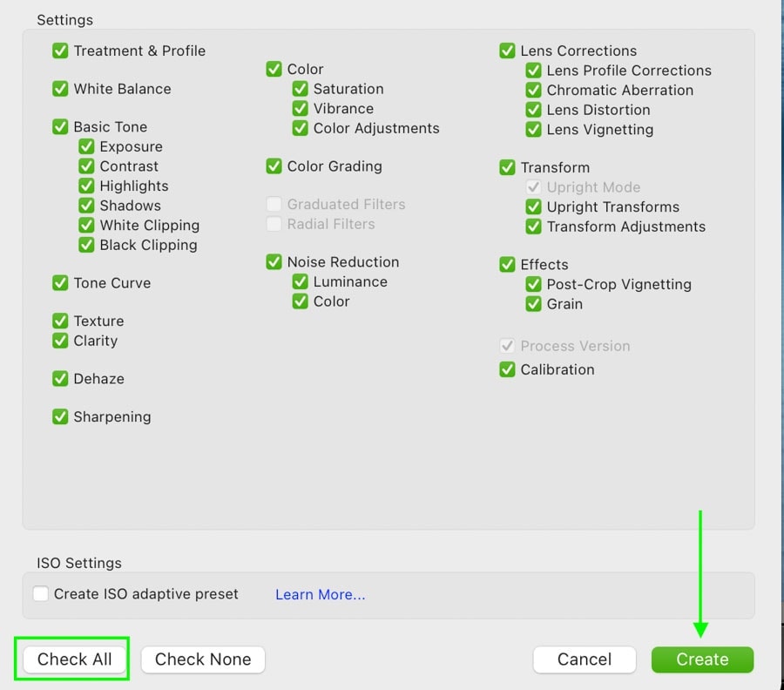The image size is (784, 690).
Task: Uncheck the Upright Transforms checkbox
Action: point(533,206)
